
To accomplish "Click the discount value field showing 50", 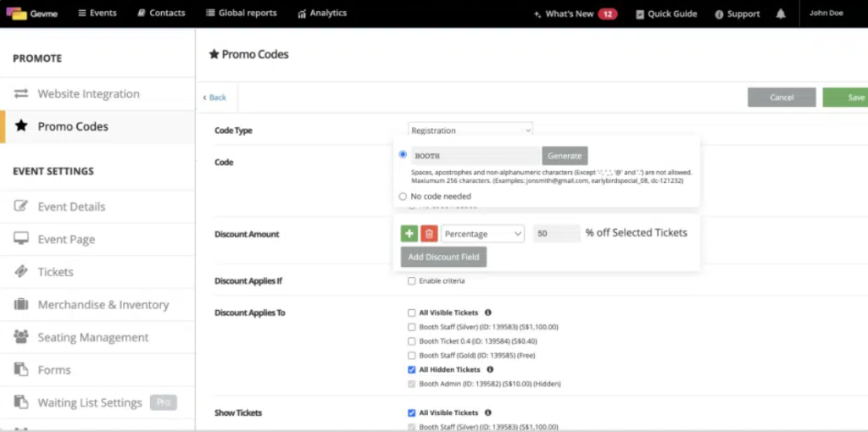I will point(556,234).
